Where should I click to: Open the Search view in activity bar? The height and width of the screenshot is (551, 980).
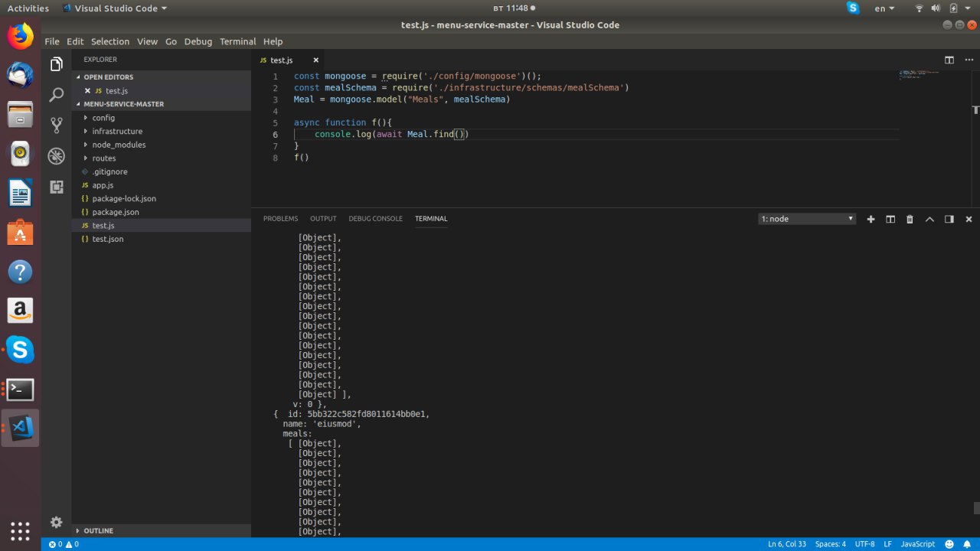point(56,95)
